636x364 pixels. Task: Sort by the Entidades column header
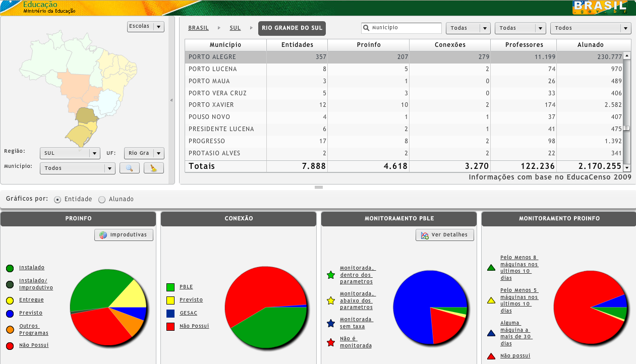point(297,45)
